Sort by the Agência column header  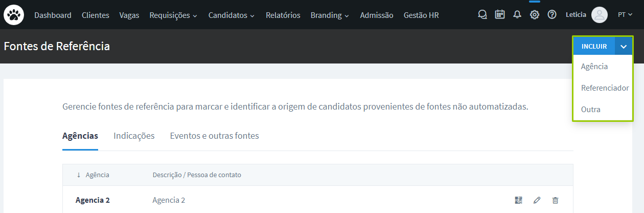coord(97,175)
